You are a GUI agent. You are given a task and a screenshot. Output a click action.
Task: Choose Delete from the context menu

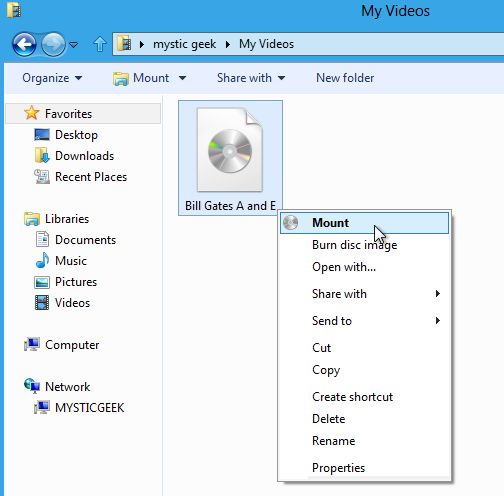pos(364,419)
